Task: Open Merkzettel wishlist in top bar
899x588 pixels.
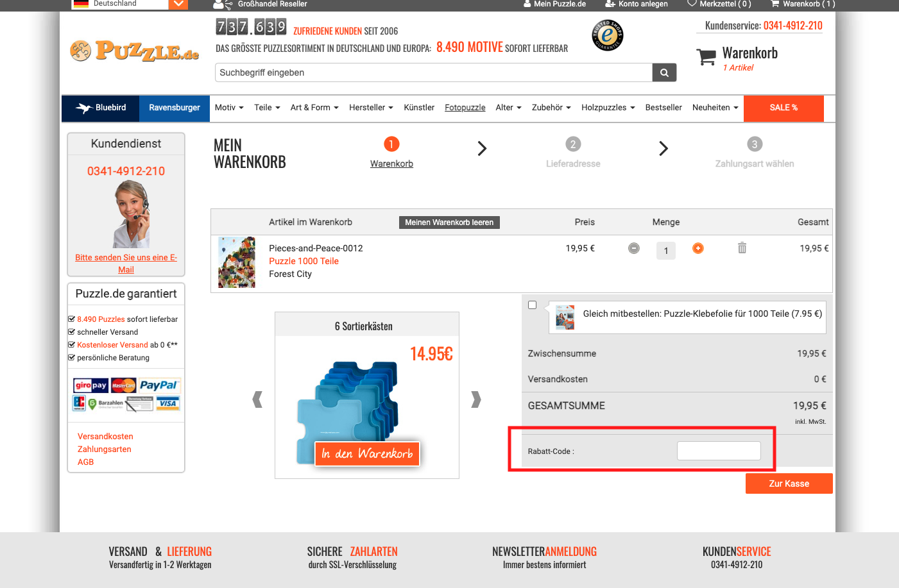Action: tap(719, 4)
